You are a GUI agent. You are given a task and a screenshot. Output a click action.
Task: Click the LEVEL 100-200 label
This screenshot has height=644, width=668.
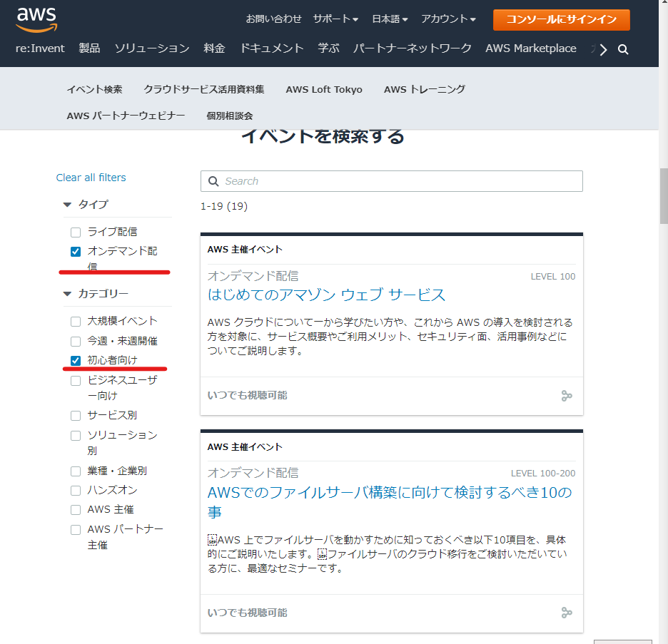(543, 474)
